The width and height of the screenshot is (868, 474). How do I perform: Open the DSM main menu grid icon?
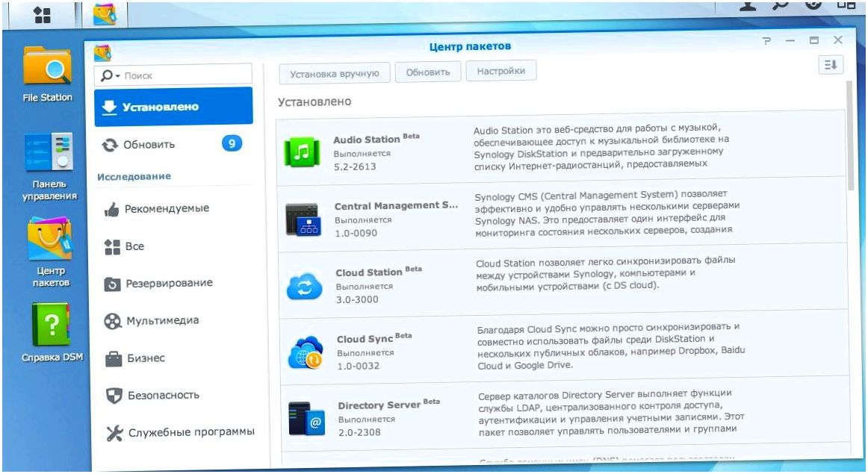tap(42, 15)
